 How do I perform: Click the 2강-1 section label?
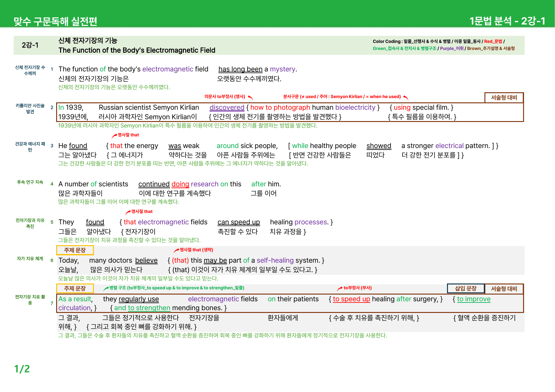[30, 45]
